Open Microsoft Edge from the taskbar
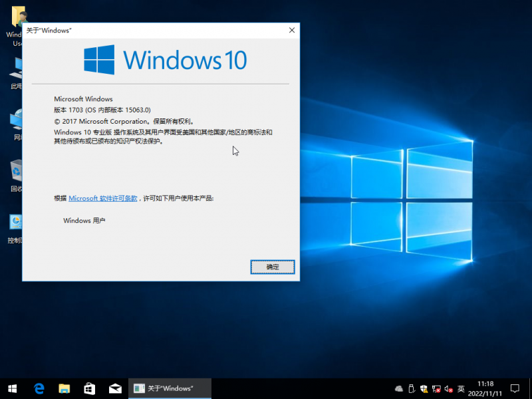The height and width of the screenshot is (399, 532). click(39, 388)
